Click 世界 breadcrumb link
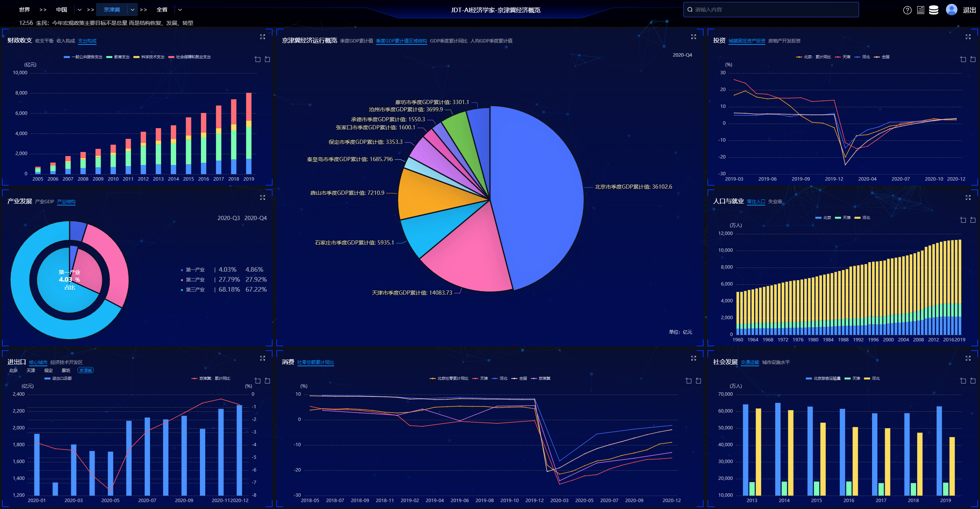 click(24, 10)
